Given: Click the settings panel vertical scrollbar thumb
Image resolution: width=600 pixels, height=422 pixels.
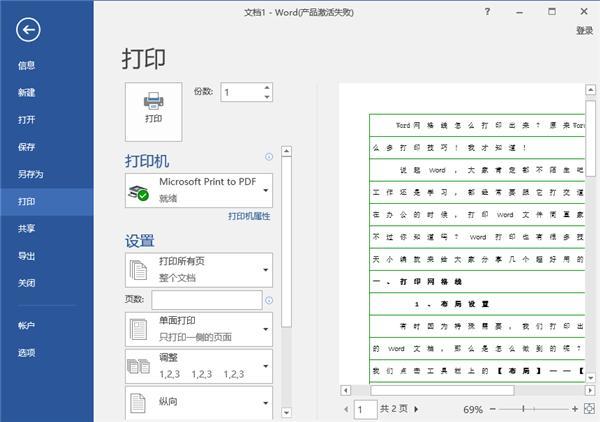Looking at the screenshot, I should pos(286,242).
